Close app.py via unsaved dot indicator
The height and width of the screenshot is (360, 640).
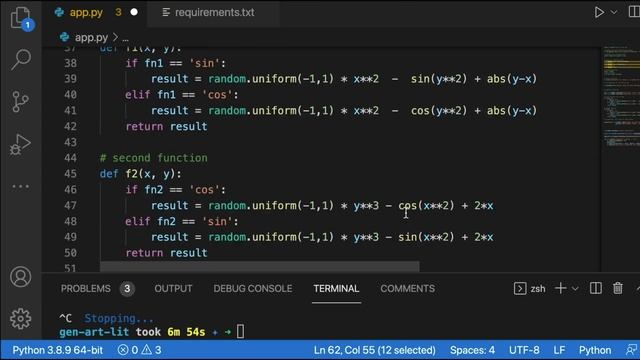[134, 12]
